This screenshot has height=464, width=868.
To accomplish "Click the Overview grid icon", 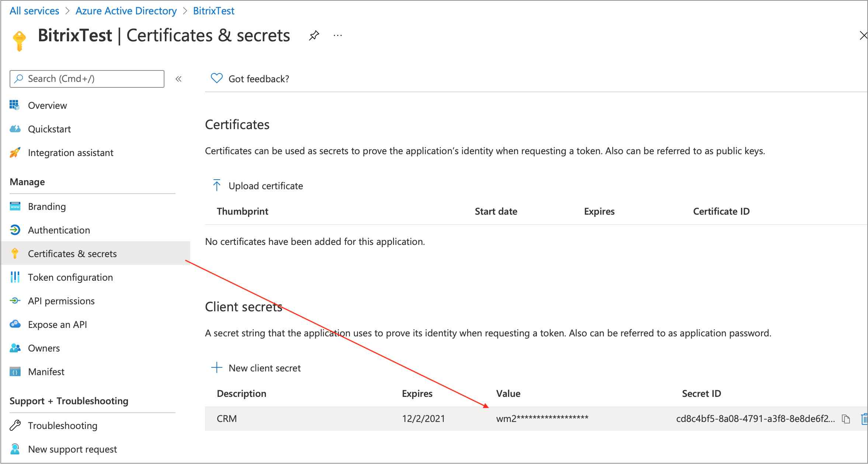I will coord(15,105).
